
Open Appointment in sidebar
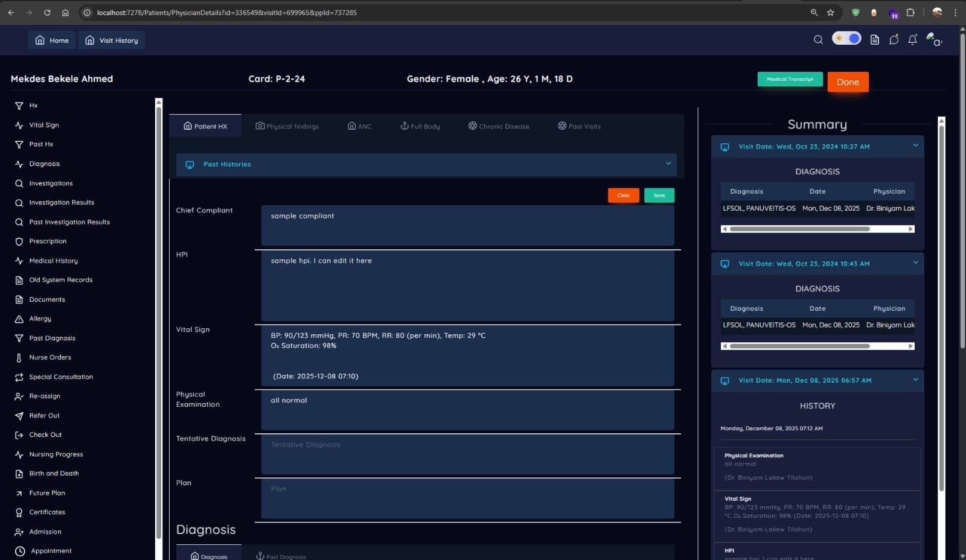43,551
